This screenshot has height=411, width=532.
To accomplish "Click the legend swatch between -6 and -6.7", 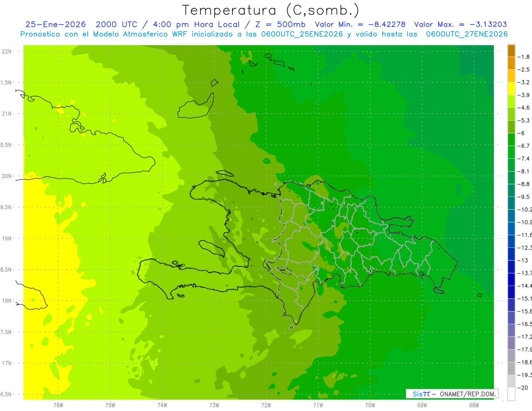I will tap(511, 140).
